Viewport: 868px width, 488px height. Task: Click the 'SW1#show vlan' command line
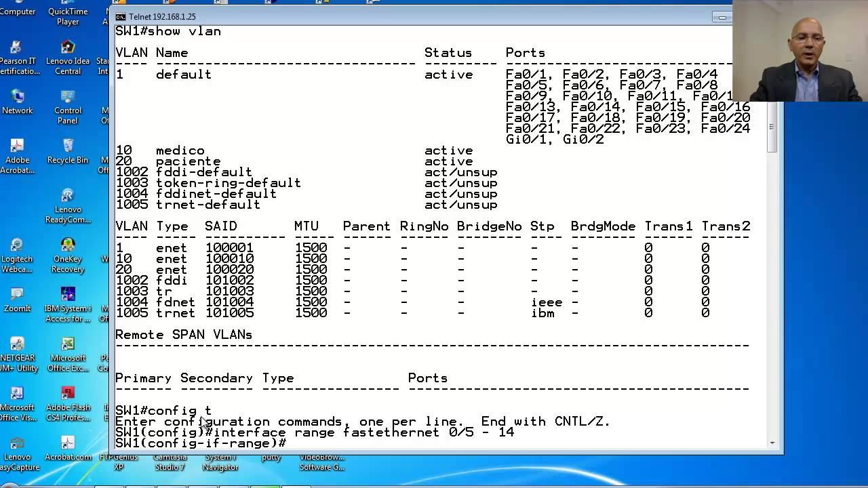pos(168,31)
